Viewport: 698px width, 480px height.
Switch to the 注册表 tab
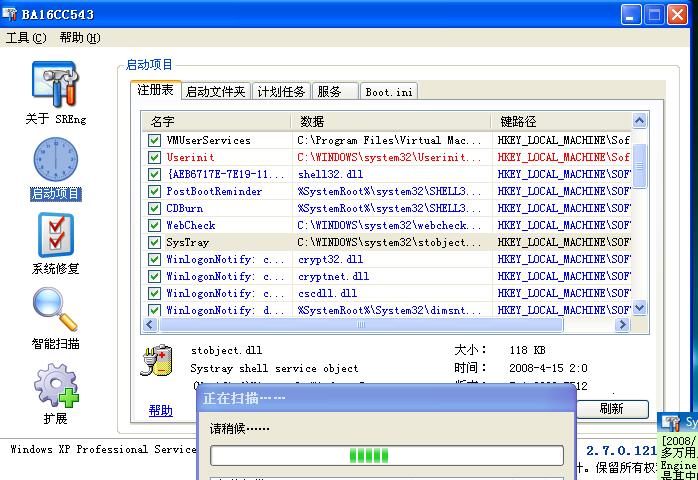(x=155, y=90)
